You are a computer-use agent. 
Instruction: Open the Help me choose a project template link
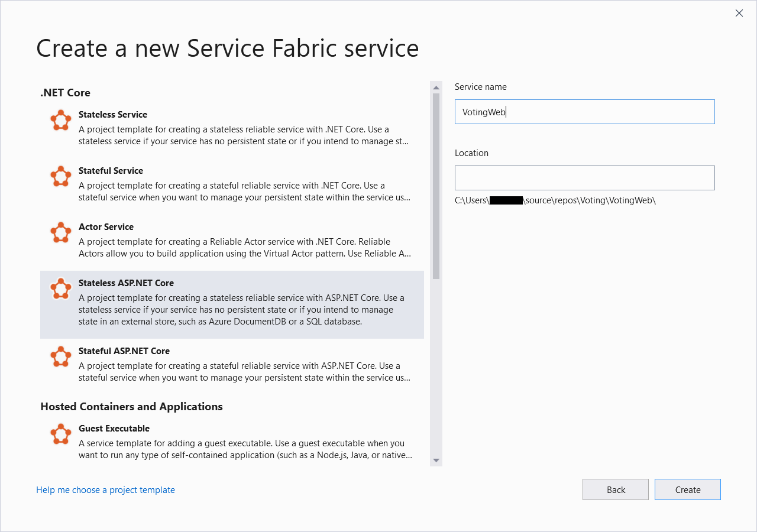click(105, 489)
